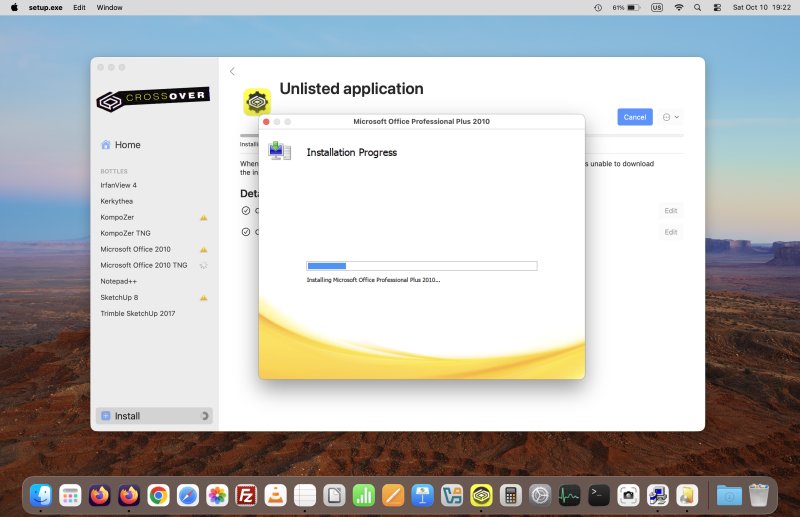Click the Time Machine icon in menu bar
Screen dimensions: 800x517
pos(598,8)
